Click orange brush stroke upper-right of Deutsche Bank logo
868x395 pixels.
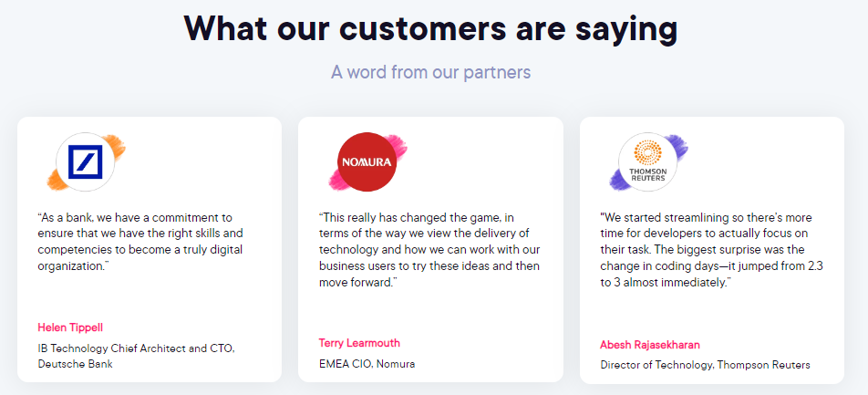point(116,144)
